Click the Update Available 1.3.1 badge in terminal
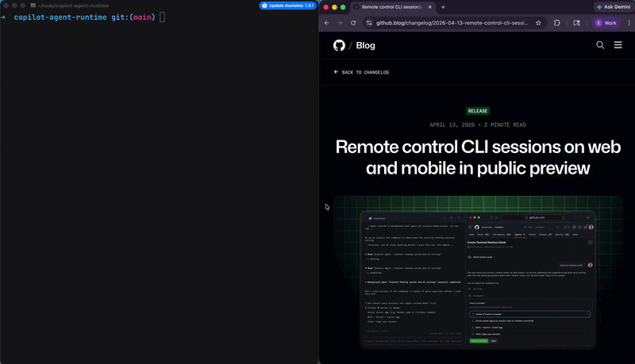This screenshot has width=635, height=364. point(288,6)
